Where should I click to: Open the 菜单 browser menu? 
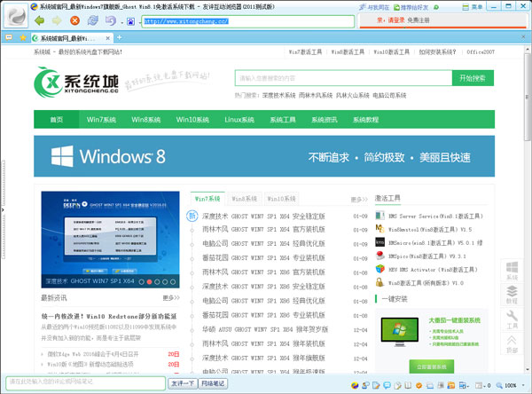click(473, 7)
